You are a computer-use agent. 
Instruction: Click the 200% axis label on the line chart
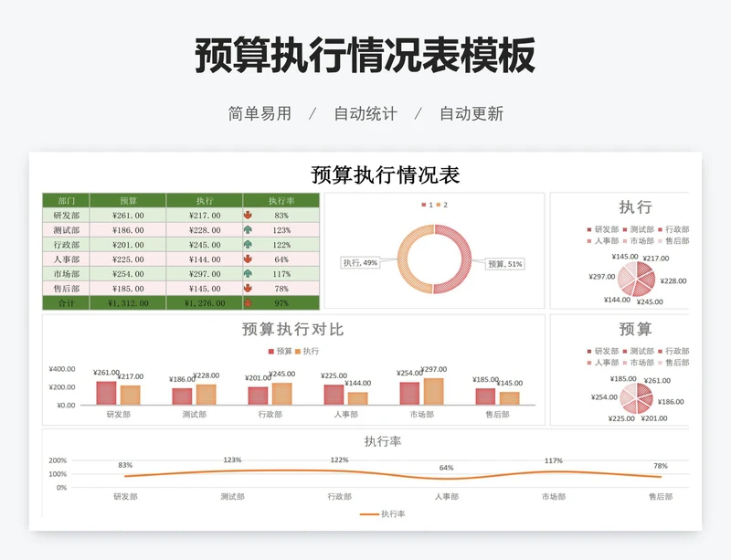tap(58, 460)
